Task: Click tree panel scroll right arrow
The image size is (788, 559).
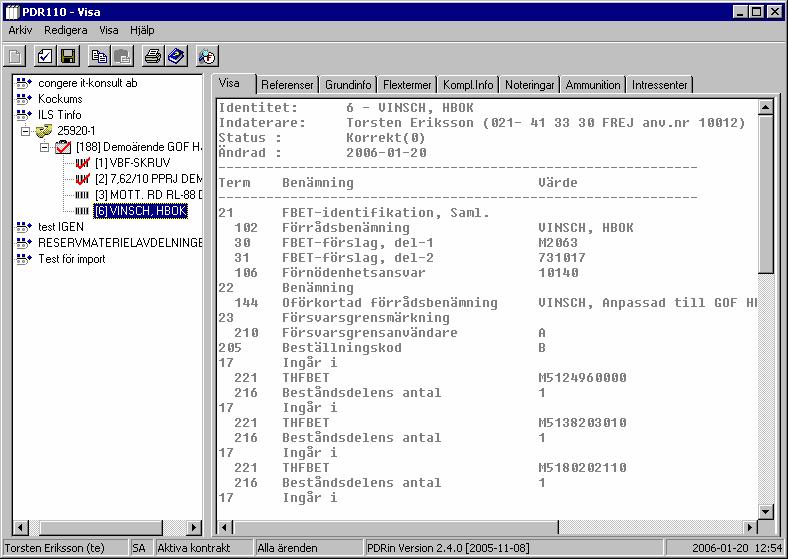Action: [x=194, y=528]
